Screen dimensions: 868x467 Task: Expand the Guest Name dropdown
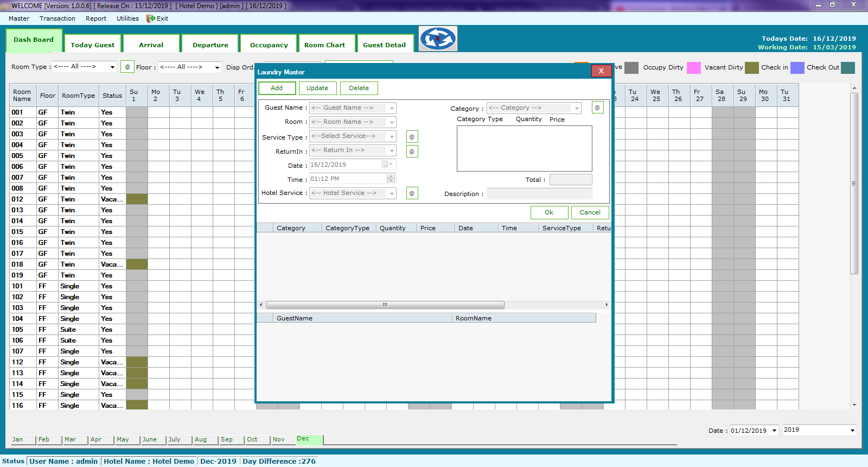point(392,108)
